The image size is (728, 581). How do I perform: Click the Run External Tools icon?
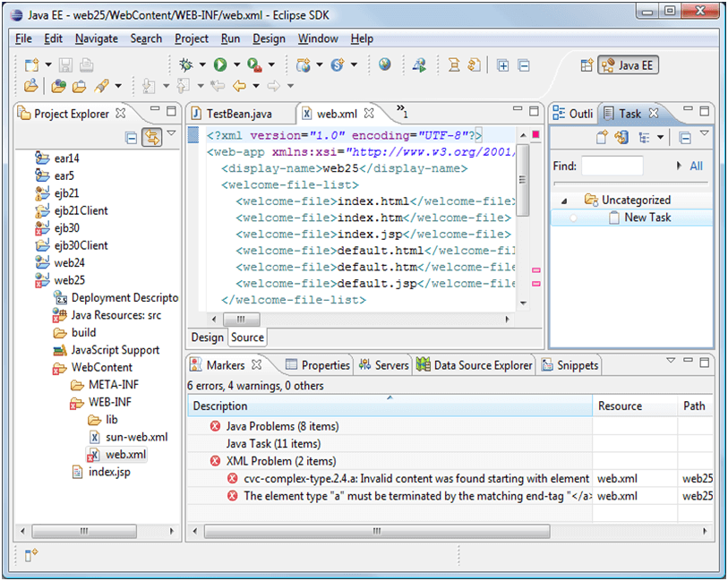[254, 65]
